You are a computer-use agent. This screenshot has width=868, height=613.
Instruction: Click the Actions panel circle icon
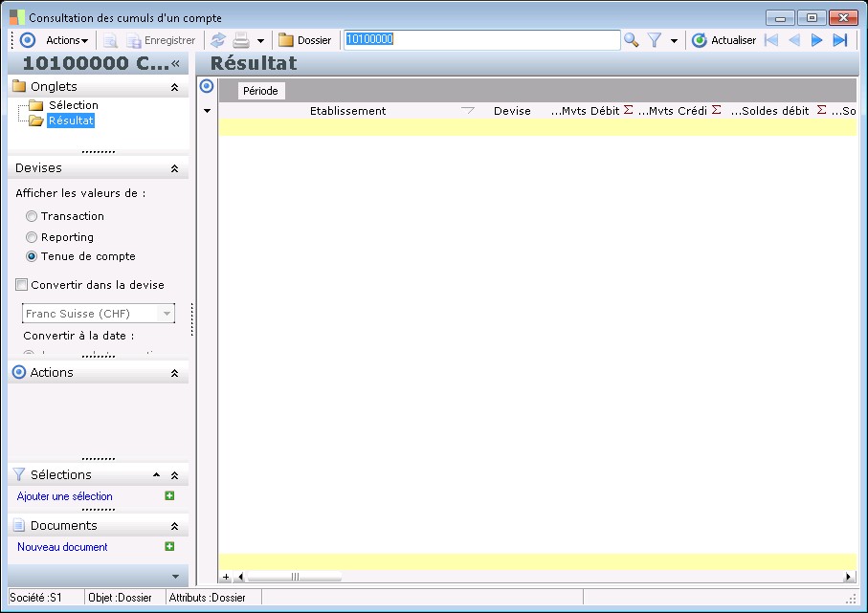19,372
